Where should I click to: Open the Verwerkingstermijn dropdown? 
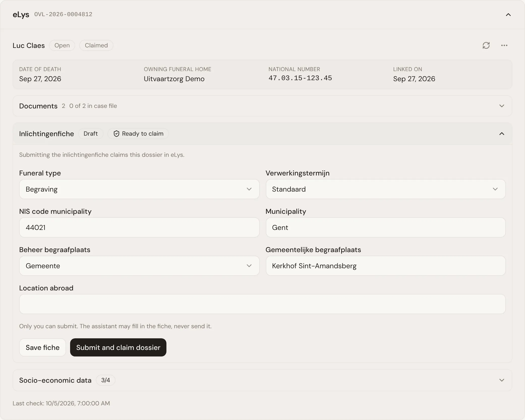coord(386,189)
